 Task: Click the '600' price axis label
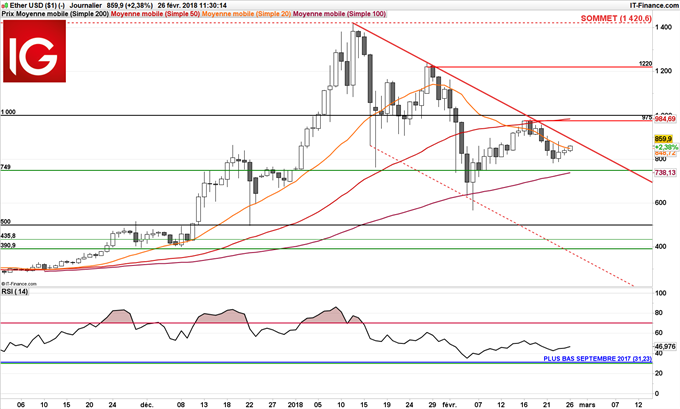tap(661, 203)
